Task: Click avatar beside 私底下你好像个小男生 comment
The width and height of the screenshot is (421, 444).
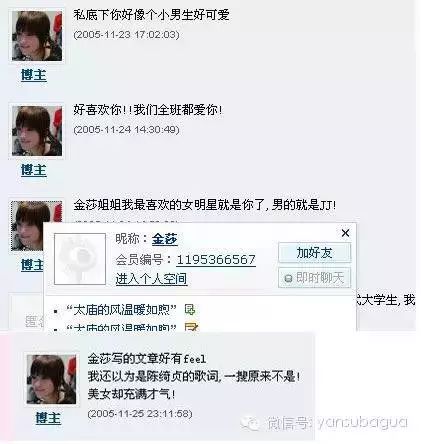Action: pos(37,36)
